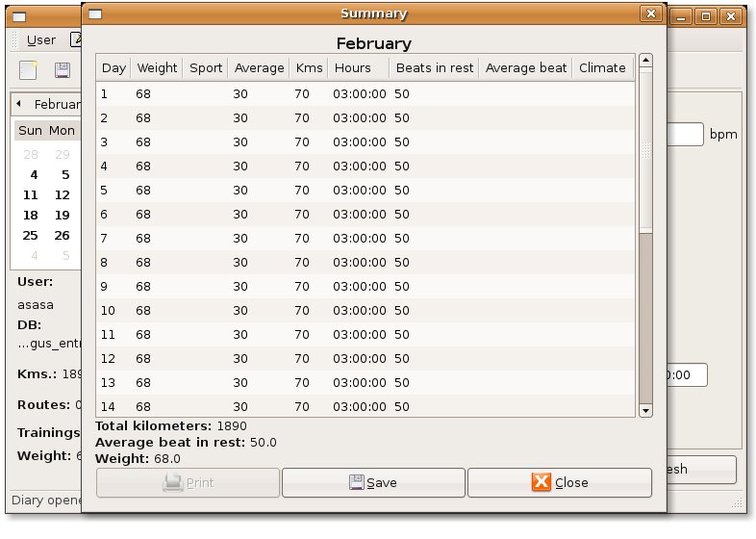Viewport: 756px width, 539px height.
Task: Select calendar day 12 in main window
Action: tap(63, 195)
